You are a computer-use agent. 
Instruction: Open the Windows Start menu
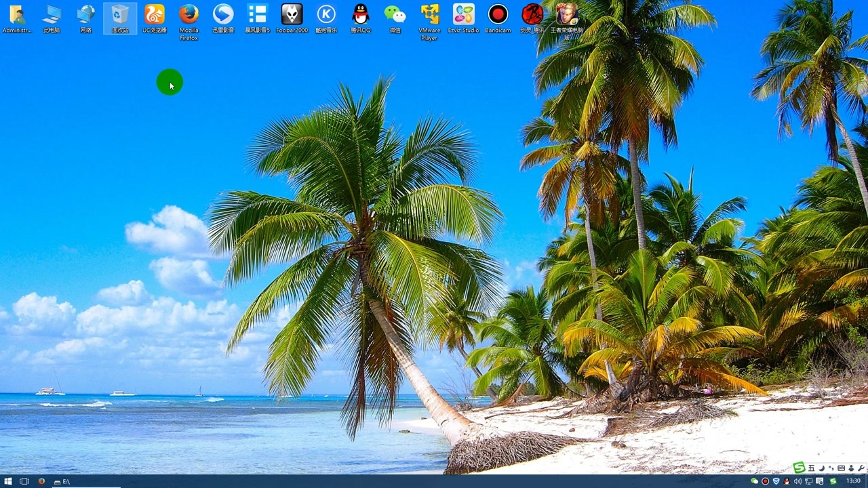(x=8, y=481)
